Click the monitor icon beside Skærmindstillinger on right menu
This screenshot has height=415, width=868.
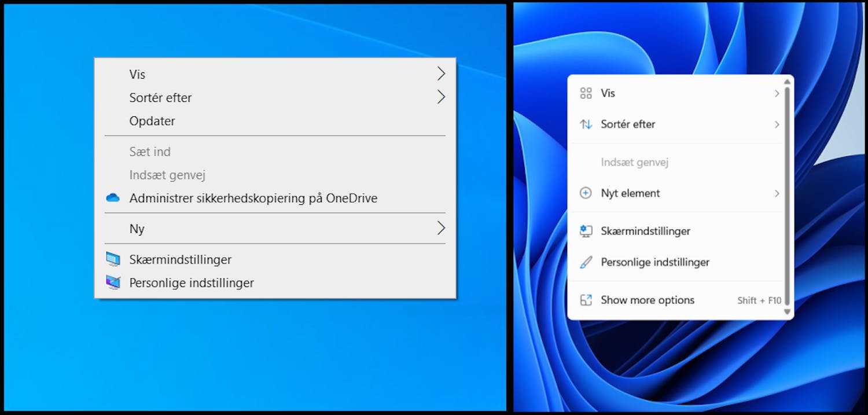[x=586, y=230]
